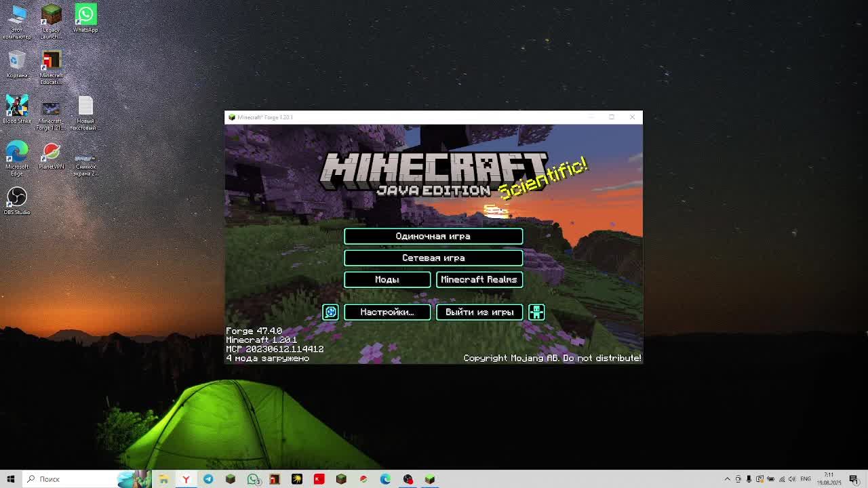Open the Windows Start menu
Viewport: 868px width, 488px height.
11,479
